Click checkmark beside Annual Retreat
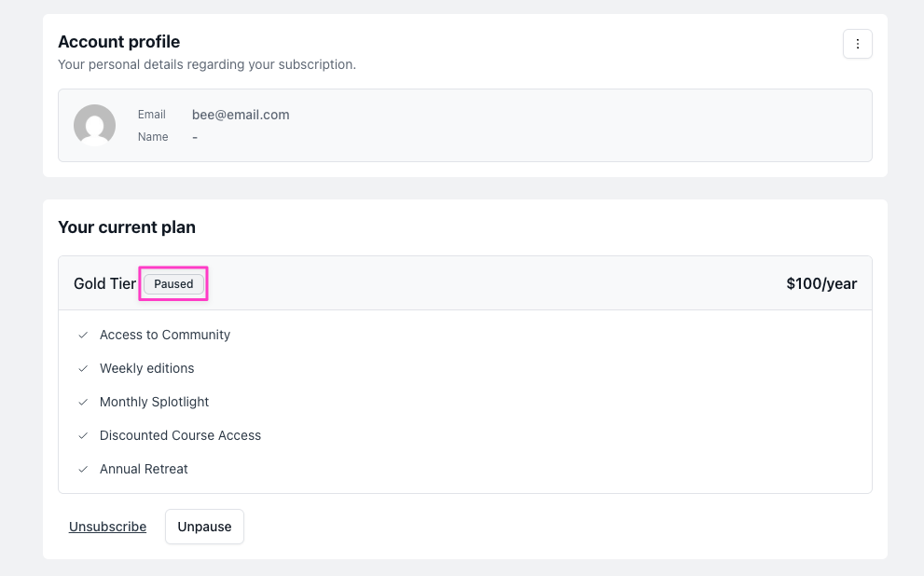Viewport: 924px width, 576px height. (x=83, y=469)
